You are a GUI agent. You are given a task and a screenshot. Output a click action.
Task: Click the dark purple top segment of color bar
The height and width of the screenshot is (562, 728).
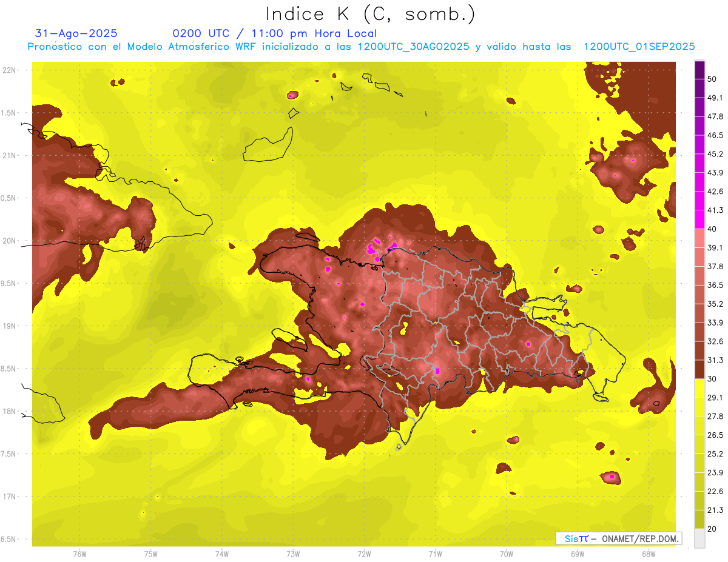tap(699, 70)
